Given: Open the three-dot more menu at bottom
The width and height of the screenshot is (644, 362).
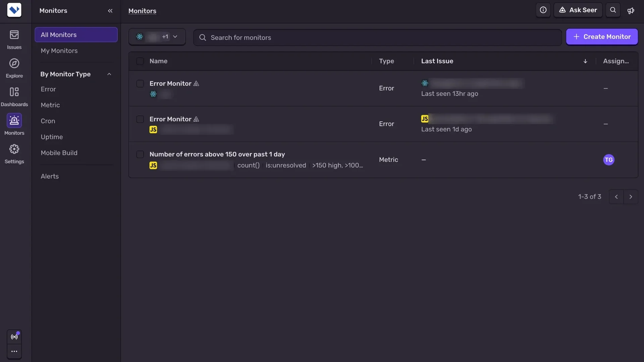Looking at the screenshot, I should 14,352.
